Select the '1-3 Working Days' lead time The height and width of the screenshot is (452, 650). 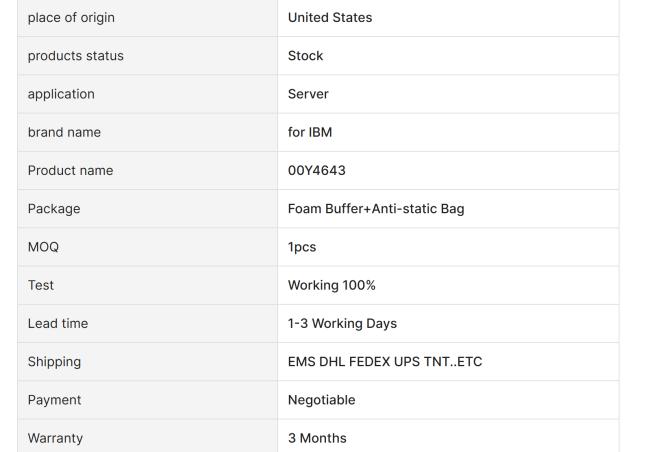point(342,323)
